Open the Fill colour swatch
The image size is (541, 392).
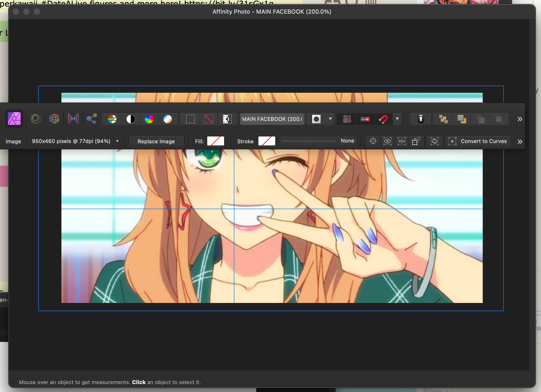216,141
